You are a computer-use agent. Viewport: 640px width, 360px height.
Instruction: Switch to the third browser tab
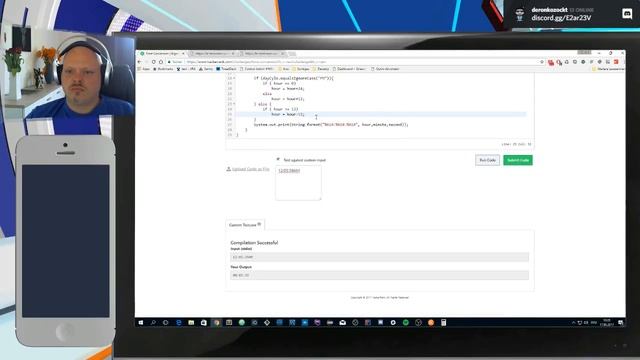coord(262,53)
